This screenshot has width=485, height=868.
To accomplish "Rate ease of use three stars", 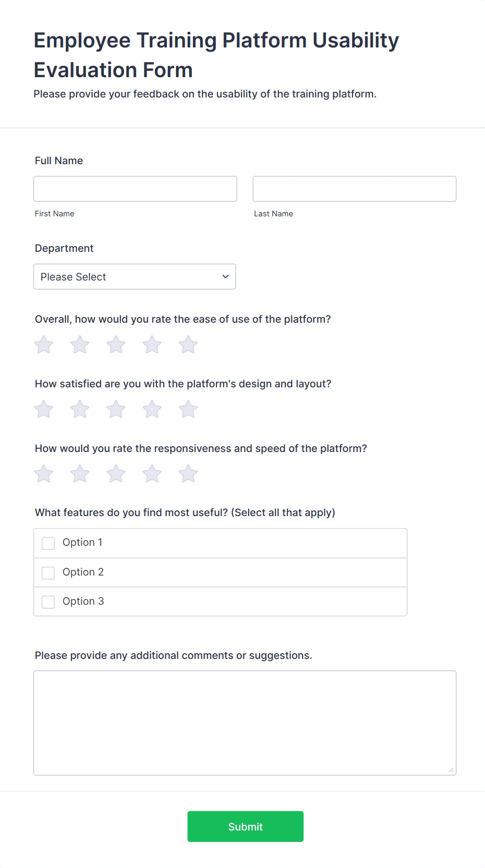I will [x=116, y=345].
